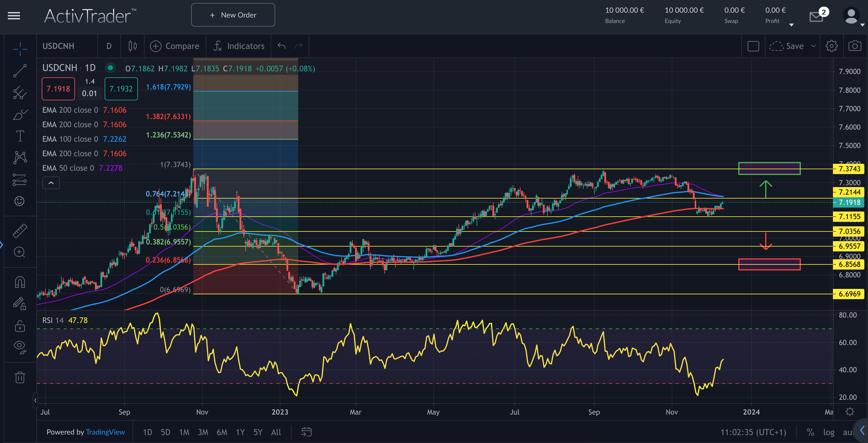
Task: Open chart settings with the gear icon
Action: [x=832, y=46]
